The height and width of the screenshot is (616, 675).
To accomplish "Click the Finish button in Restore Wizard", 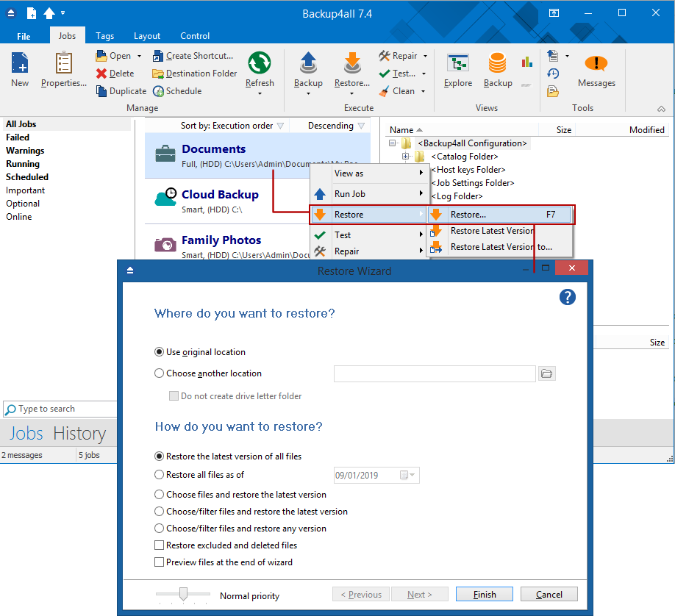I will [484, 593].
